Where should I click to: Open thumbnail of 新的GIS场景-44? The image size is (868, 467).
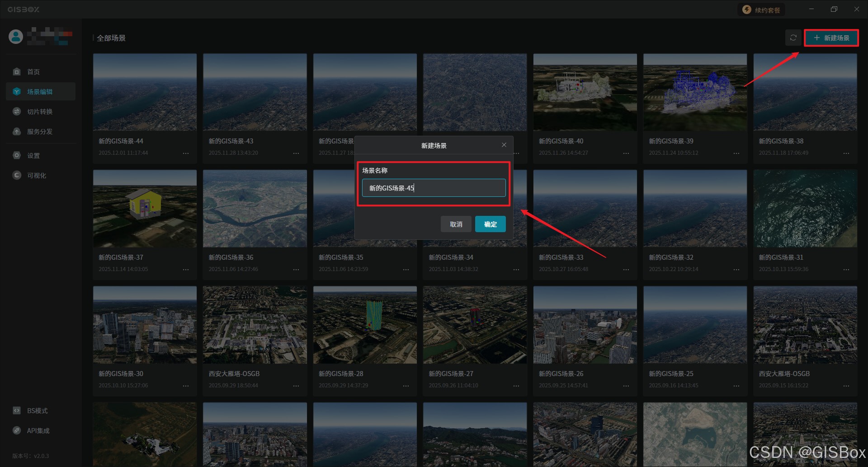[145, 92]
